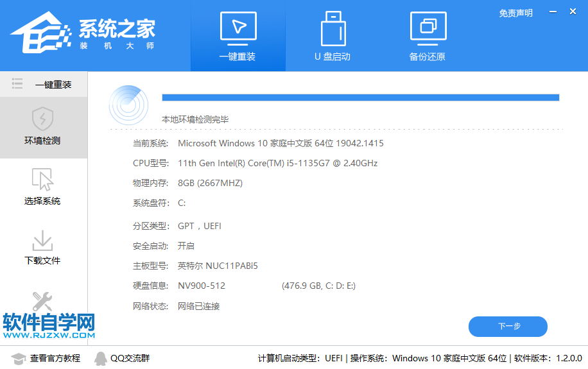Select the 环境检测 shield step
Screen dimensions: 588x369
point(44,128)
